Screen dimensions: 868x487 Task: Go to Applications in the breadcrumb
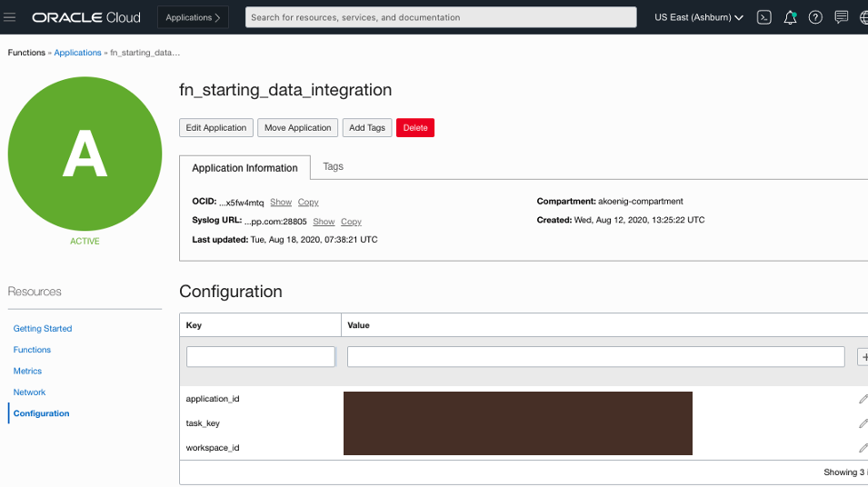coord(77,53)
